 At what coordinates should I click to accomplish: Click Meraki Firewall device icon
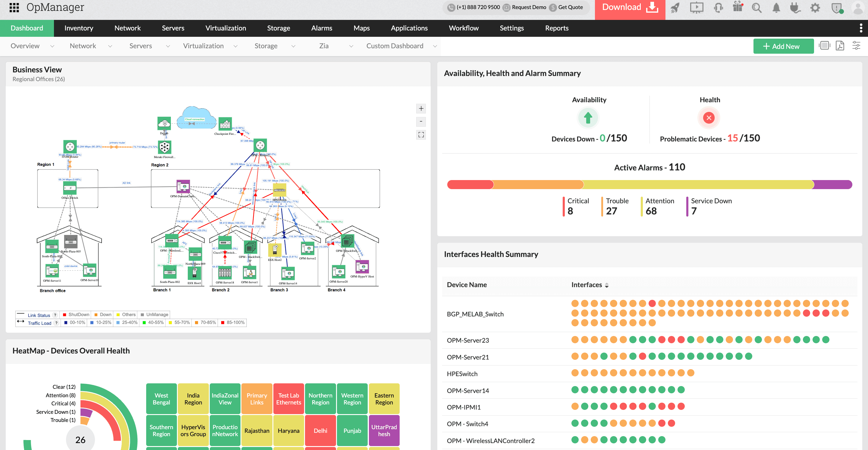[165, 147]
